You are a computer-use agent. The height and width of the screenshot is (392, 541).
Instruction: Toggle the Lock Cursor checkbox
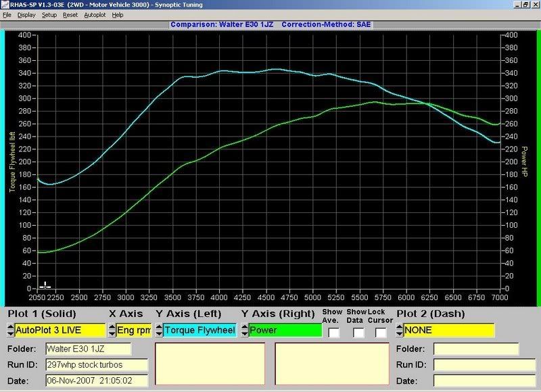381,333
